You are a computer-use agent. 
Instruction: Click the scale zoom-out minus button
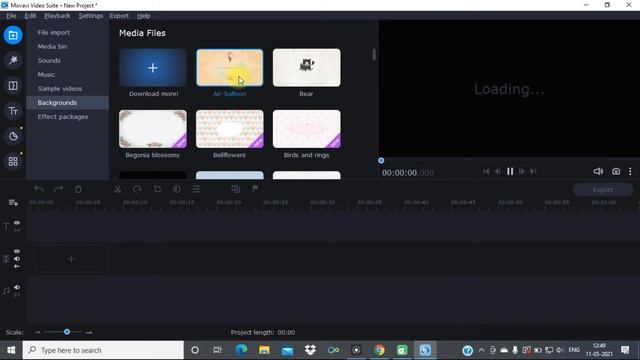coord(38,332)
